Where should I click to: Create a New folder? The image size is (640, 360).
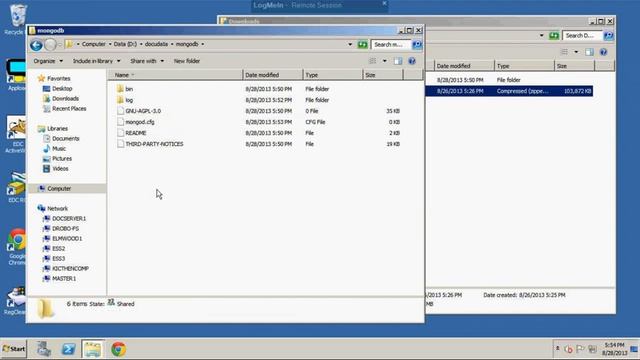coord(187,61)
